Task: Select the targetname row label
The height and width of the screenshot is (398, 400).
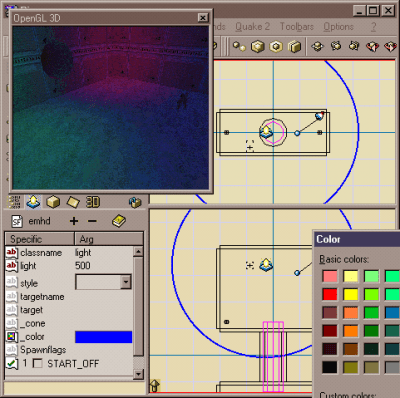Action: click(x=42, y=297)
